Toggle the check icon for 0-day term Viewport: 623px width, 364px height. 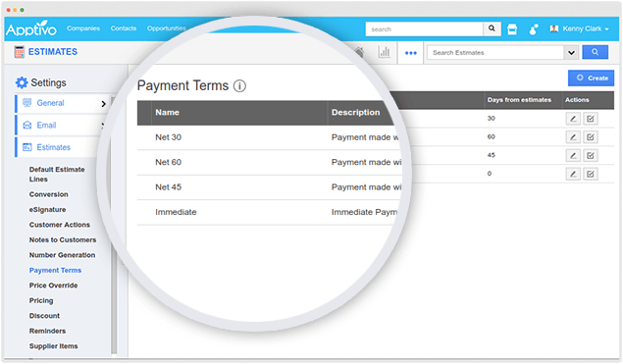(x=591, y=174)
